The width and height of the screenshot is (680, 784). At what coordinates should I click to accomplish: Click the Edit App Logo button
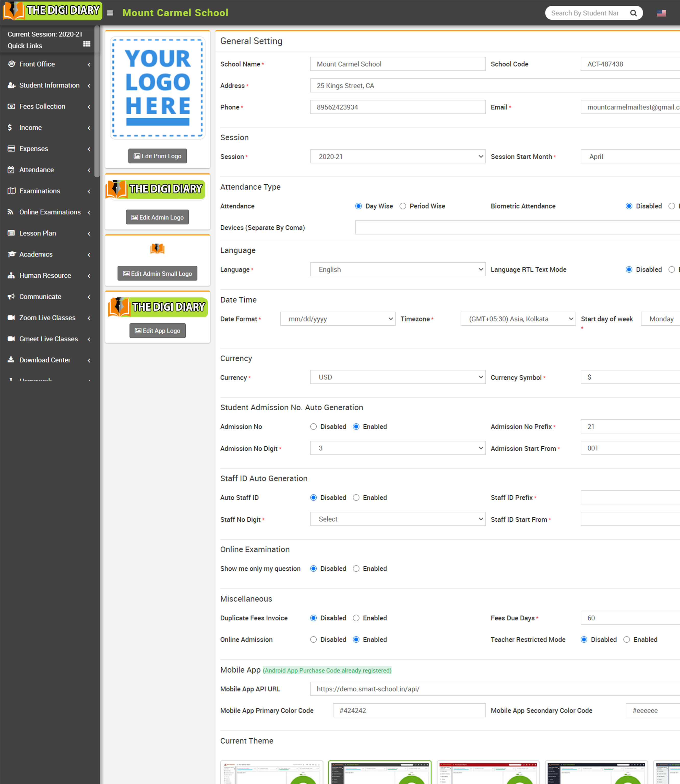[158, 331]
